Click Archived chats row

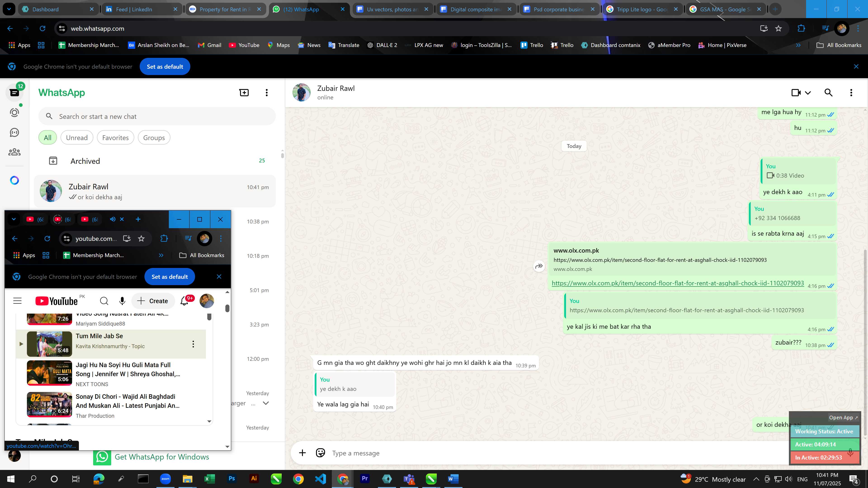pyautogui.click(x=155, y=161)
